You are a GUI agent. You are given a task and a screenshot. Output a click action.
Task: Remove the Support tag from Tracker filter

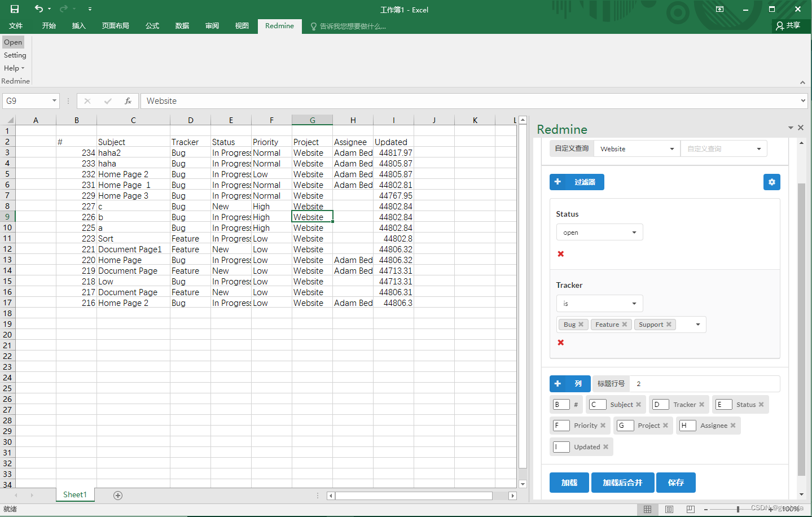point(669,325)
